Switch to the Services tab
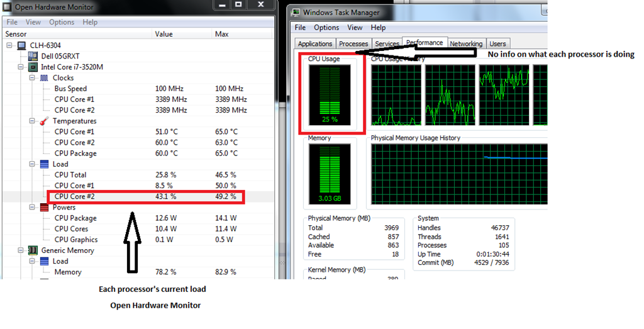 click(387, 43)
